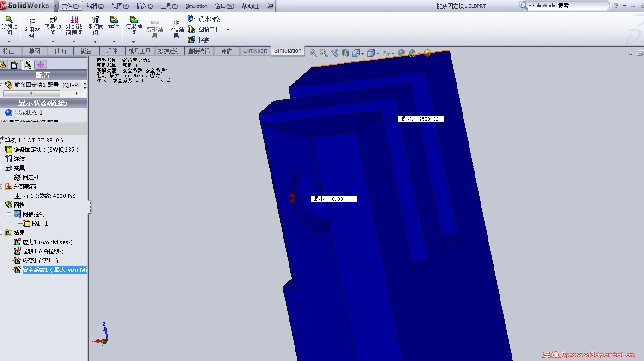Open the Simulation menu
The width and height of the screenshot is (644, 361).
pyautogui.click(x=196, y=6)
